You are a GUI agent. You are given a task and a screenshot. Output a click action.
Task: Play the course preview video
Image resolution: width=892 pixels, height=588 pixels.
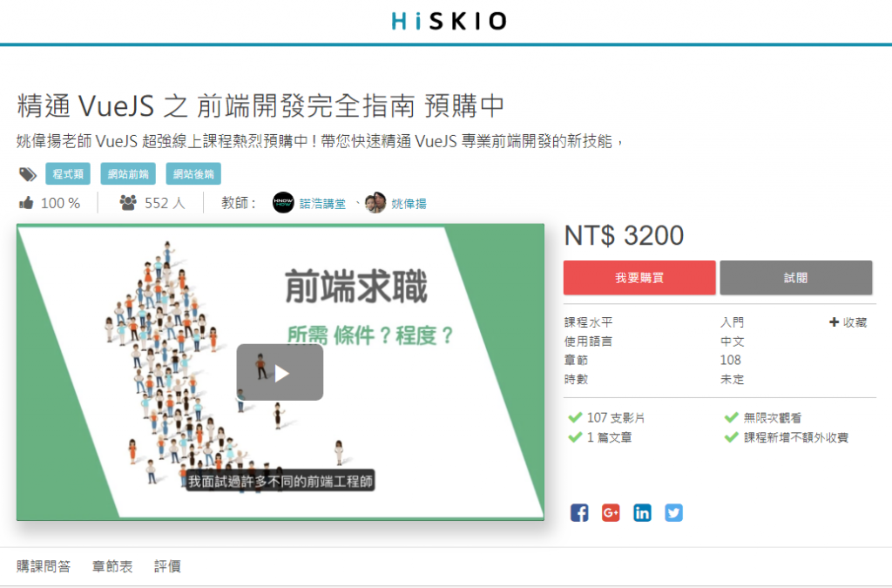click(280, 373)
